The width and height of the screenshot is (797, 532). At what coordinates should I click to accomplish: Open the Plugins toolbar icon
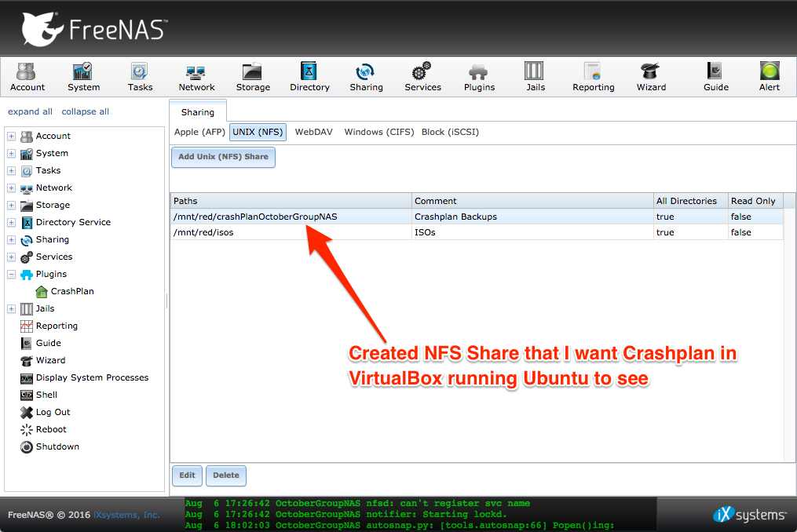click(479, 77)
